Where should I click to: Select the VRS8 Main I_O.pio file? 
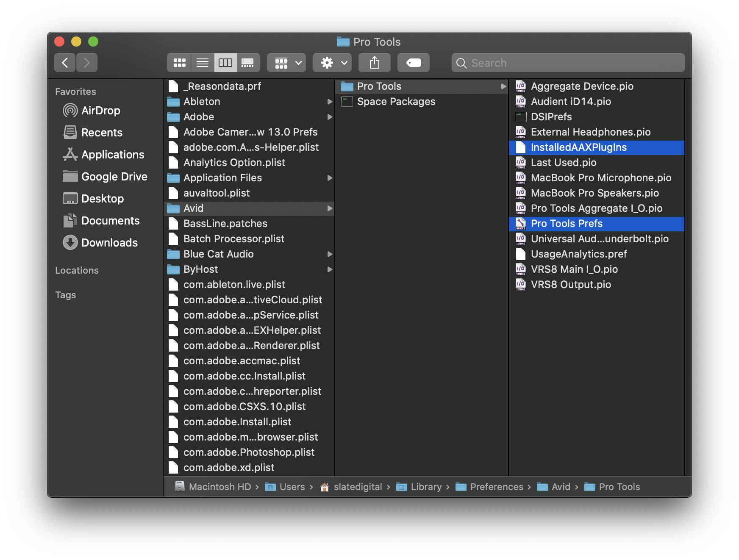[597, 269]
